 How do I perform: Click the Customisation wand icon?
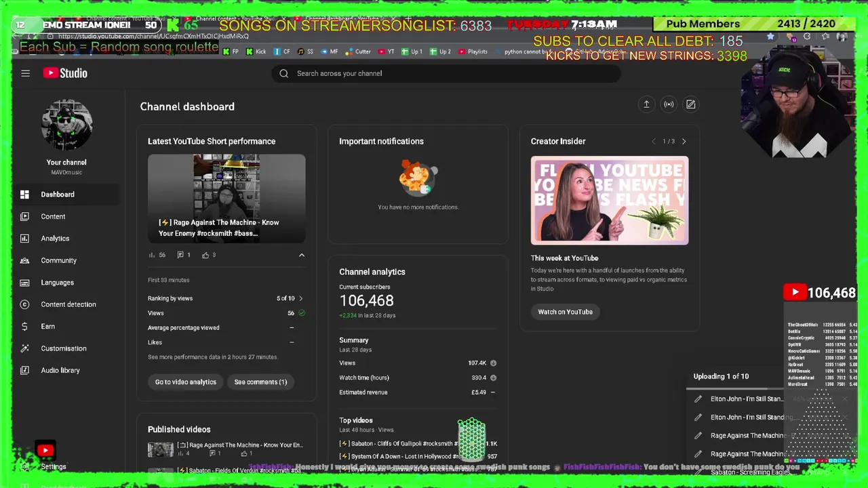tap(24, 348)
